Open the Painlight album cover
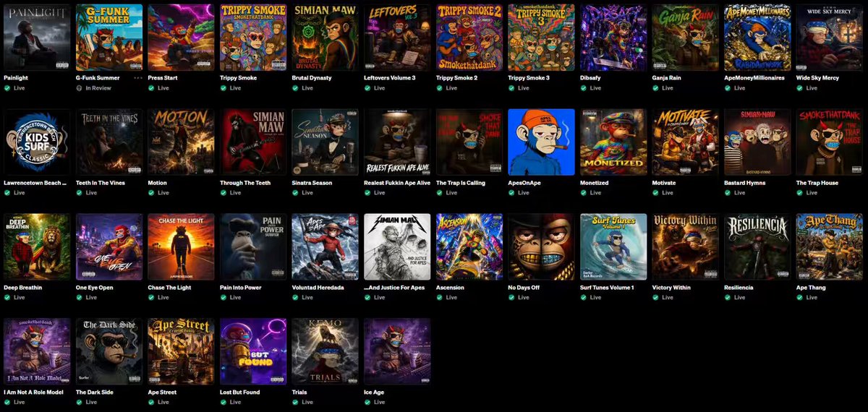 37,38
